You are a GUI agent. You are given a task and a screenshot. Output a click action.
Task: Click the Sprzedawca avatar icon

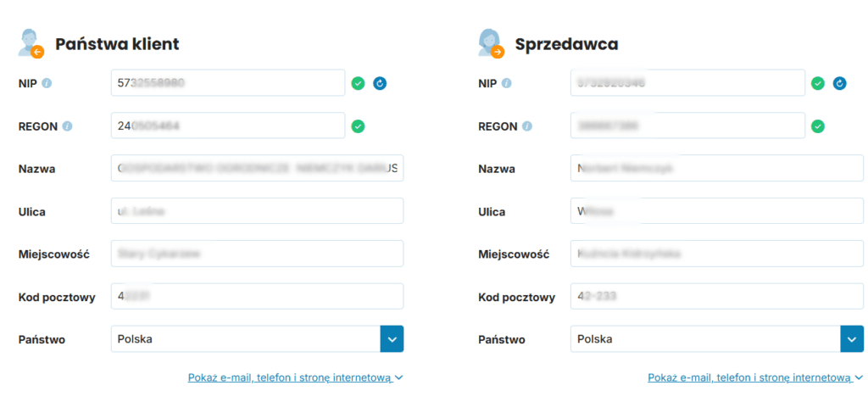(x=492, y=43)
